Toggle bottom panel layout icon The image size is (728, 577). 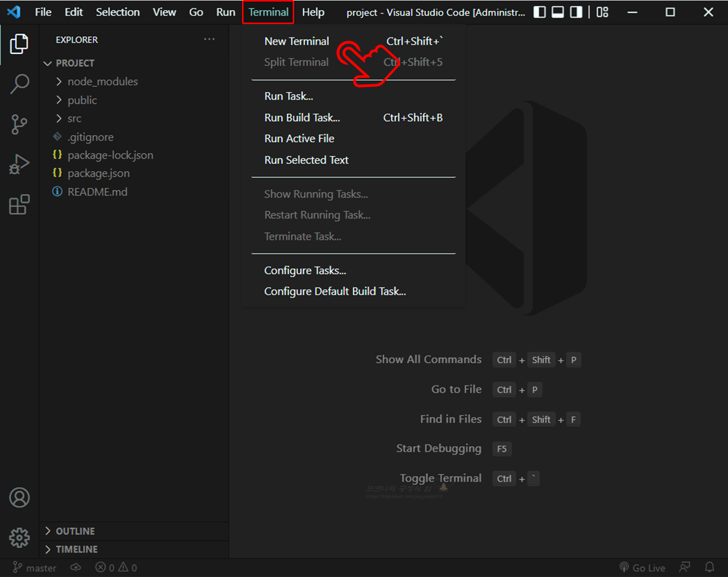coord(558,12)
